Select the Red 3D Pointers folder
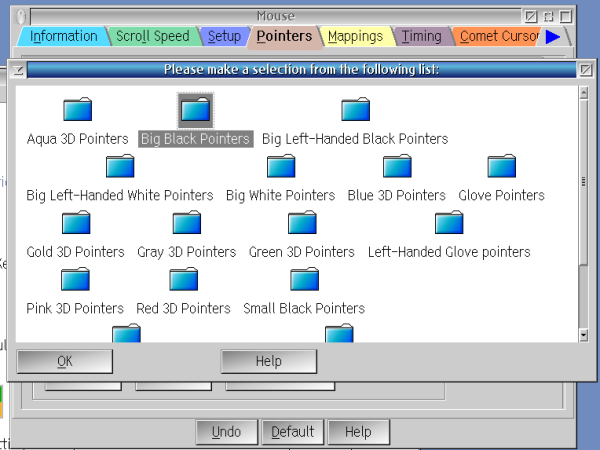The image size is (600, 450). coord(184,279)
